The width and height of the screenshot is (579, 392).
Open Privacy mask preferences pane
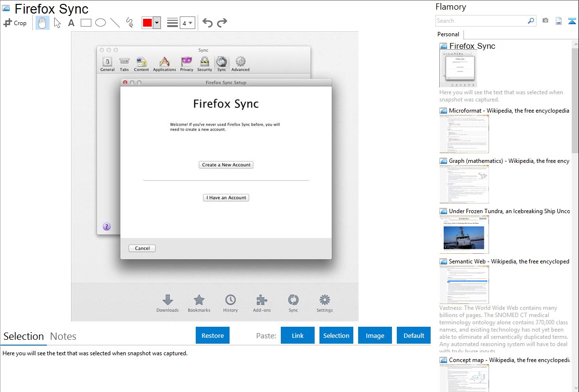pos(187,64)
